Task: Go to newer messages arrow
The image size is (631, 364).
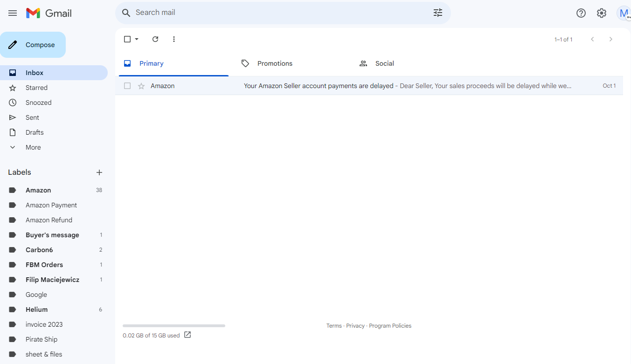Action: coord(592,39)
